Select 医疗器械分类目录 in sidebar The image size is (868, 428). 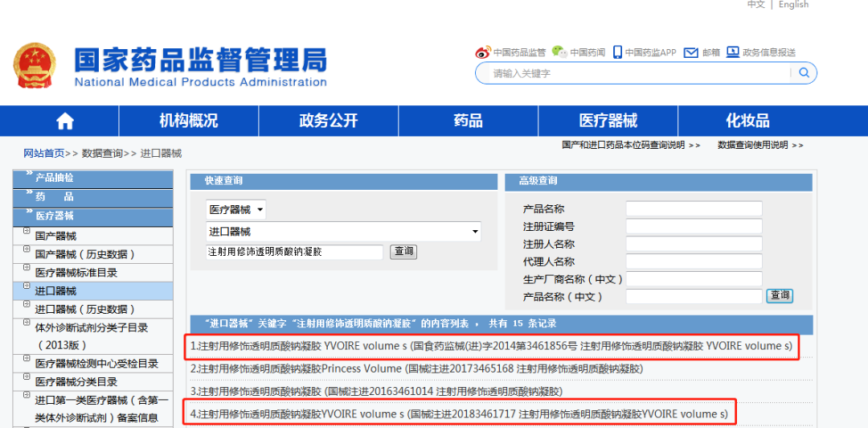tap(76, 382)
